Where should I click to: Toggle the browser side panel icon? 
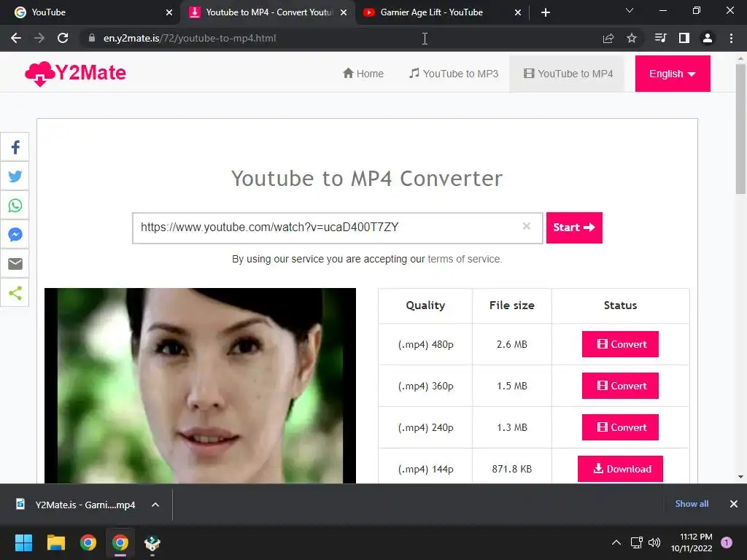coord(684,38)
